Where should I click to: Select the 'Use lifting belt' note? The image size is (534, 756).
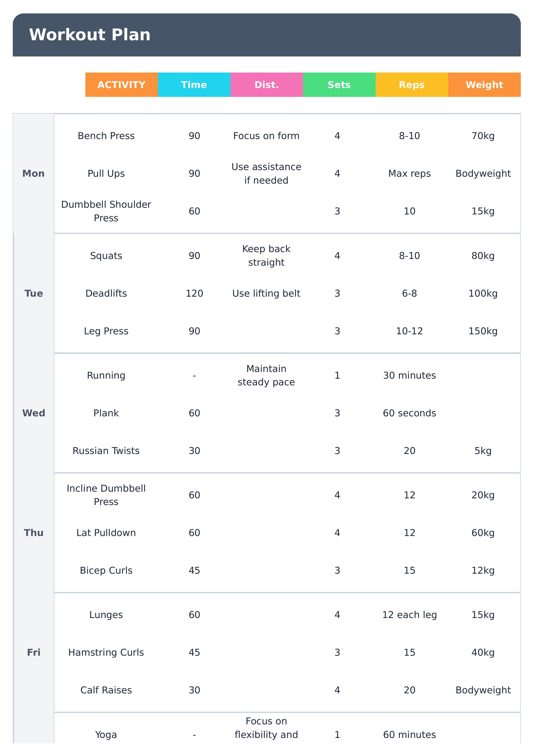point(266,293)
